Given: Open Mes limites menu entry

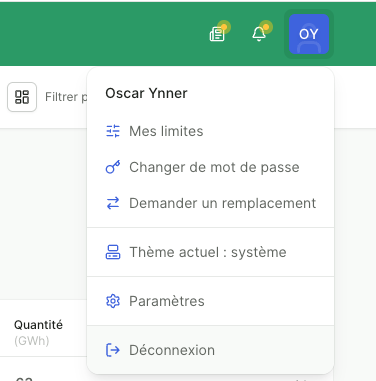Looking at the screenshot, I should click(x=210, y=131).
